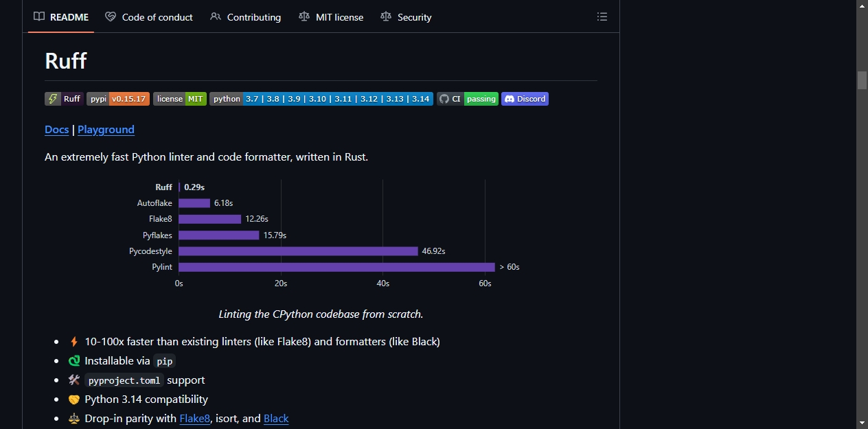Open the Security tab
The width and height of the screenshot is (868, 429).
(406, 16)
